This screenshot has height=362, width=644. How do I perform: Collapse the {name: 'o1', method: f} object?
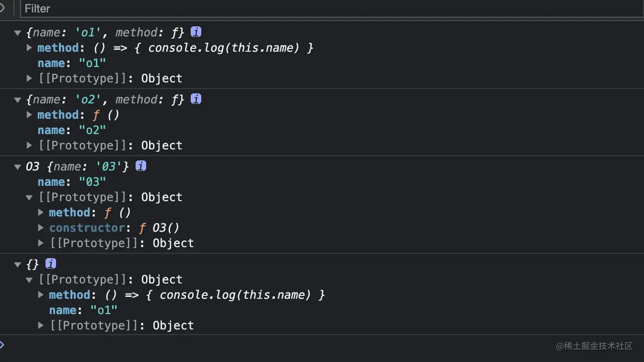[18, 33]
